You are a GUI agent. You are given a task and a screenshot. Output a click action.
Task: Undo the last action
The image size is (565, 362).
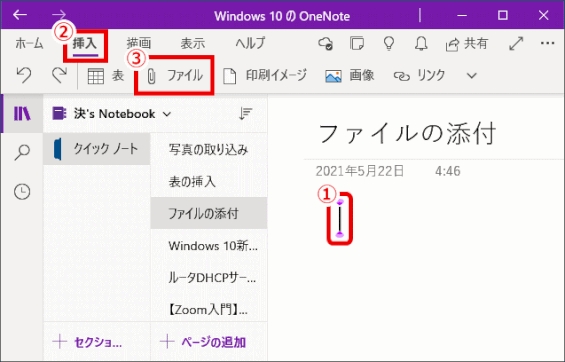point(24,76)
